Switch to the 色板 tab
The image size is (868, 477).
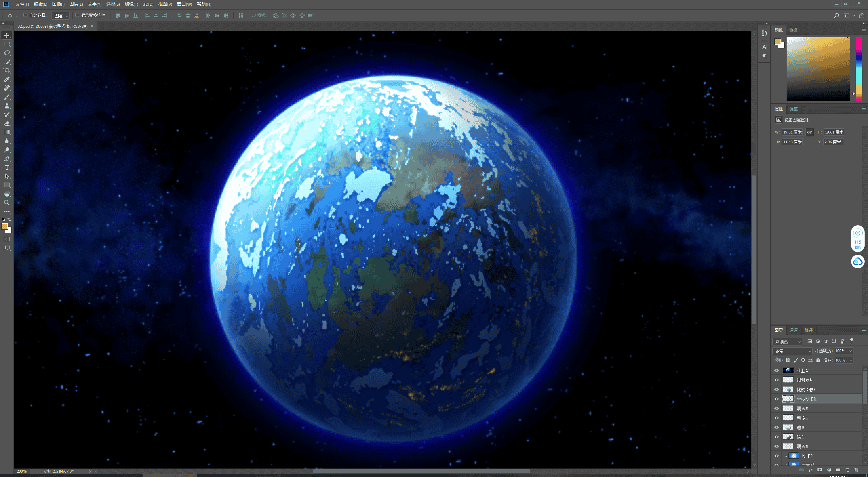[793, 30]
